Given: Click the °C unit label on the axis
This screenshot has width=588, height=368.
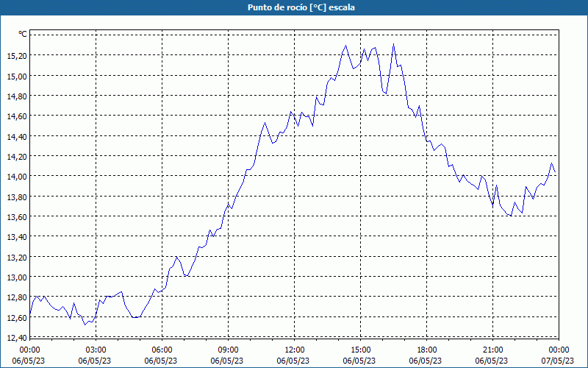Looking at the screenshot, I should click(23, 35).
